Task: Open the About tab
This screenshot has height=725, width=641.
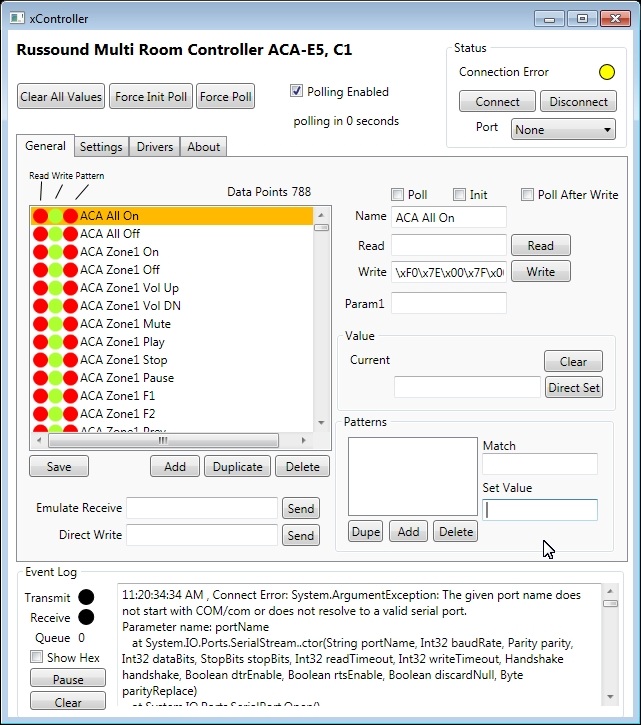Action: click(x=203, y=147)
